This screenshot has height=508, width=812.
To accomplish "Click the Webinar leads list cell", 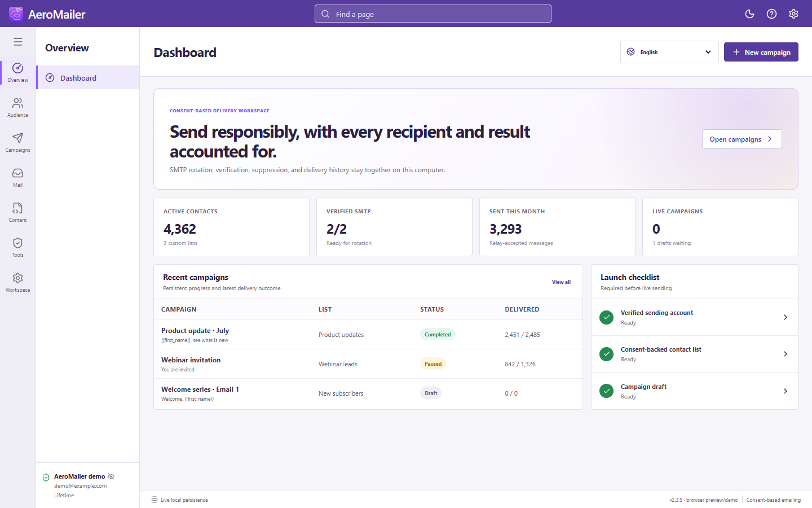I will coord(338,364).
